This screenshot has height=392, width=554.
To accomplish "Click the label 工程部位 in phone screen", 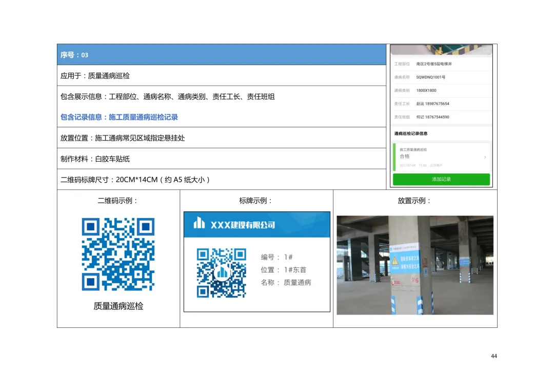I will point(402,64).
